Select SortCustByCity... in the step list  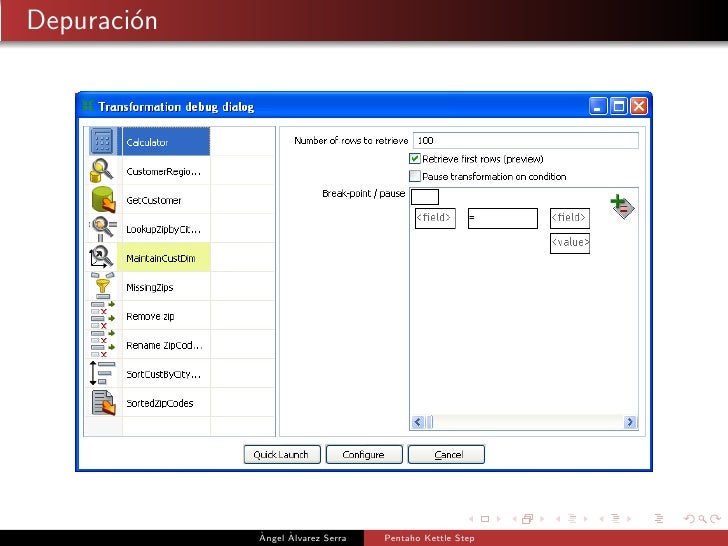pos(166,373)
